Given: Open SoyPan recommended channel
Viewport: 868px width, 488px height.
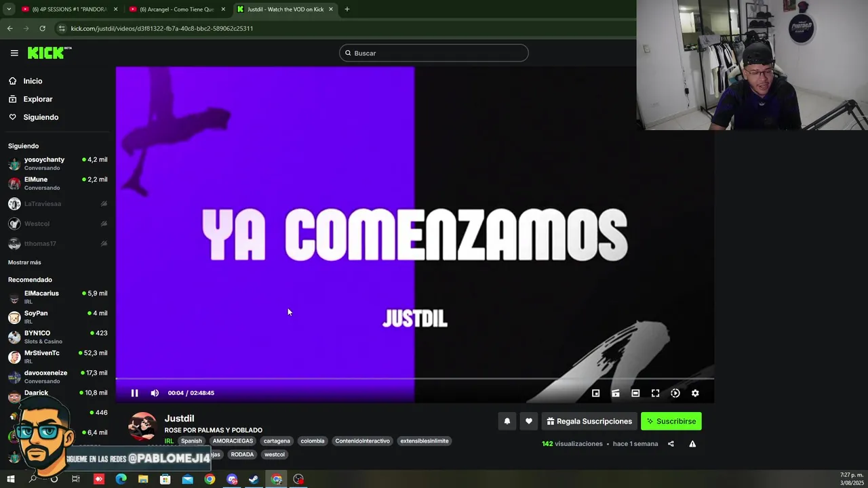Looking at the screenshot, I should click(x=58, y=317).
